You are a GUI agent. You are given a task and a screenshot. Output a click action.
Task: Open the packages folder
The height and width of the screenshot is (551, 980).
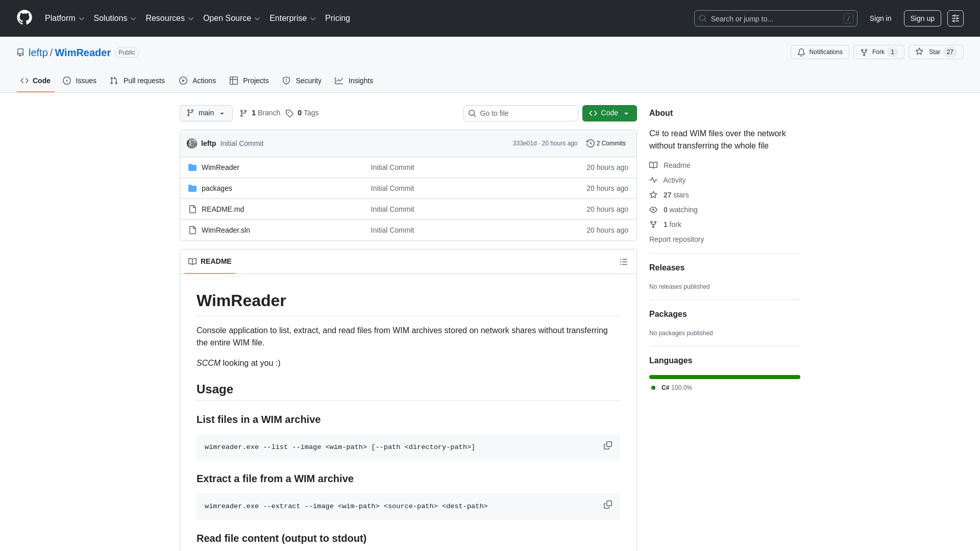pyautogui.click(x=216, y=188)
